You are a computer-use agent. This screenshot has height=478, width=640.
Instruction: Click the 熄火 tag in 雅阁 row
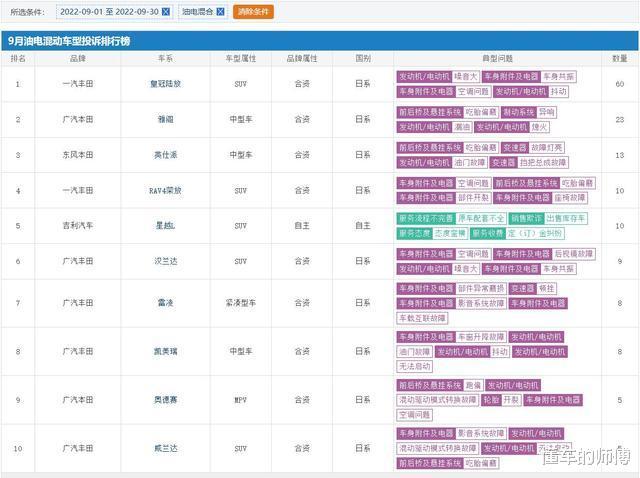539,127
